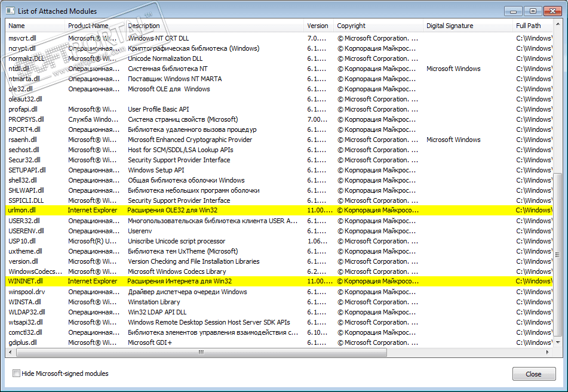Click Windows Setup API description

tap(156, 170)
